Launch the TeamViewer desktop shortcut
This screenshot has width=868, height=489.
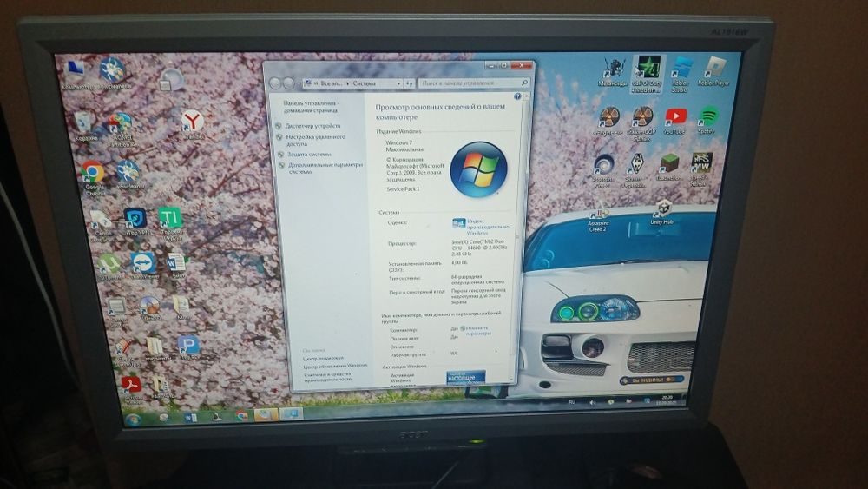143,265
